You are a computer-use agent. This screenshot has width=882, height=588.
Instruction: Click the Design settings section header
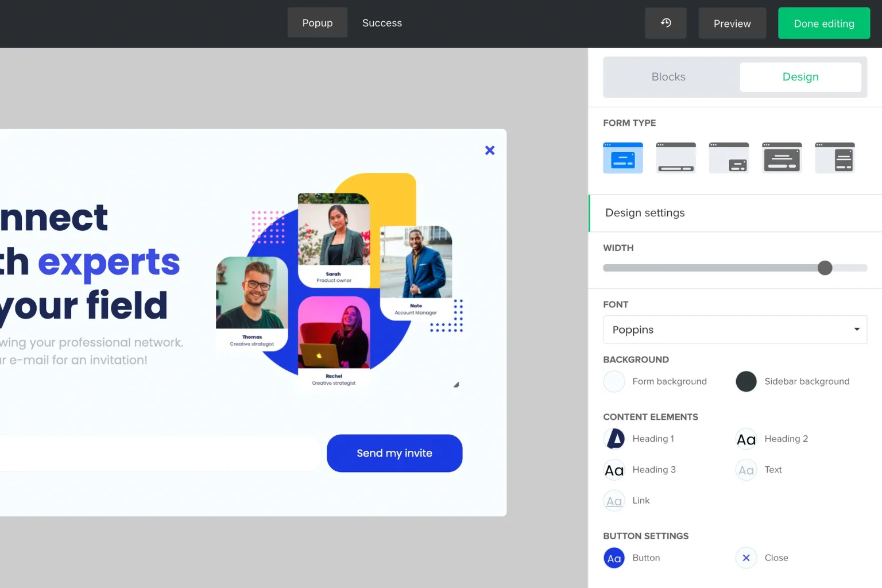735,213
